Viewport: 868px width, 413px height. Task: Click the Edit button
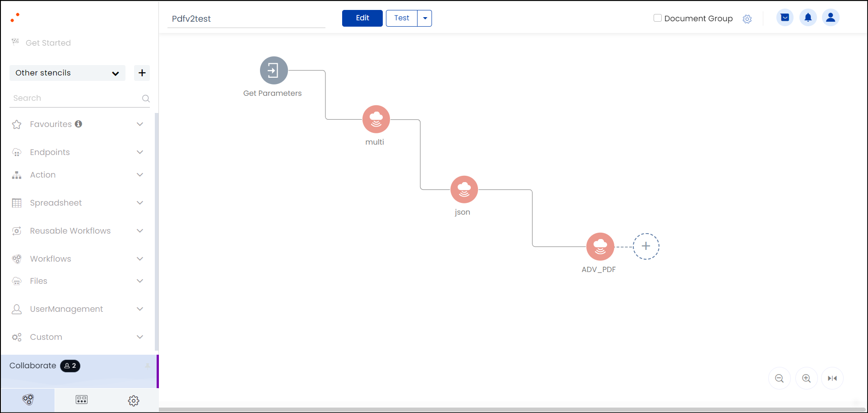click(x=362, y=18)
